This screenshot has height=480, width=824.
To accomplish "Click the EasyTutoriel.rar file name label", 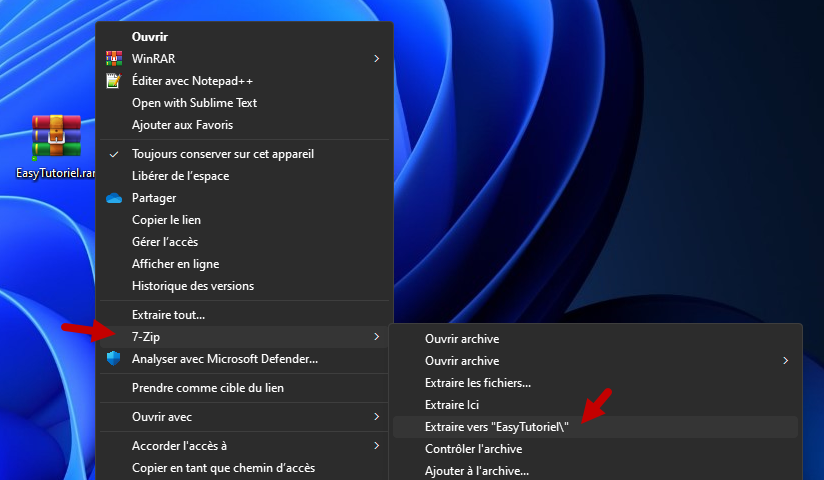I will click(x=56, y=173).
